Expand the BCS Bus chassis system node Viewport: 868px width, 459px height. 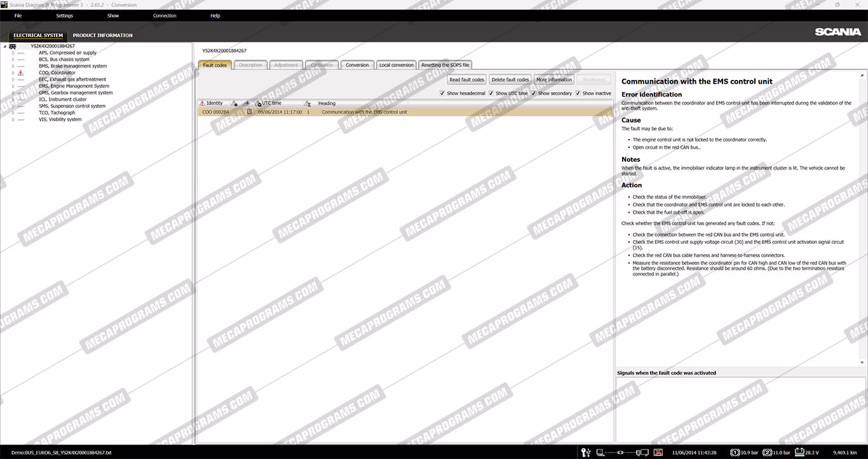(13, 60)
